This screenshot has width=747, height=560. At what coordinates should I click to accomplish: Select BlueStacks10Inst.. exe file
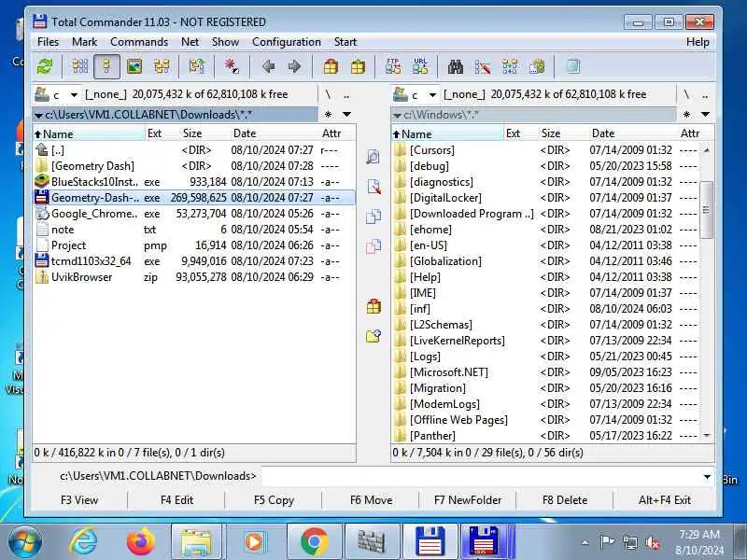point(194,181)
